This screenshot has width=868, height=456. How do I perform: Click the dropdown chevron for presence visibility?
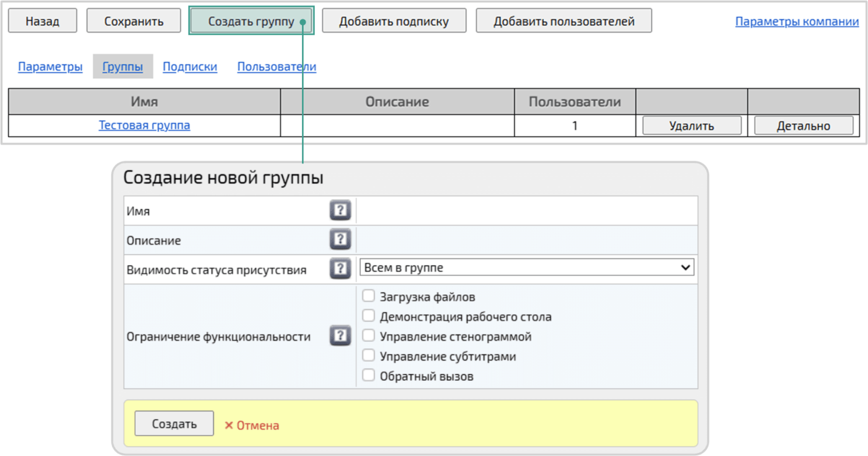(685, 267)
